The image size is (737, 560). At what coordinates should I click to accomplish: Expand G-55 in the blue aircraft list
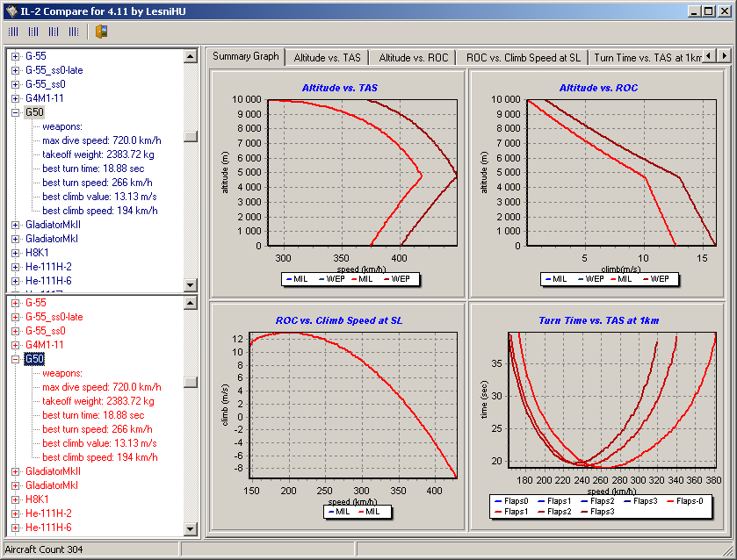click(16, 56)
